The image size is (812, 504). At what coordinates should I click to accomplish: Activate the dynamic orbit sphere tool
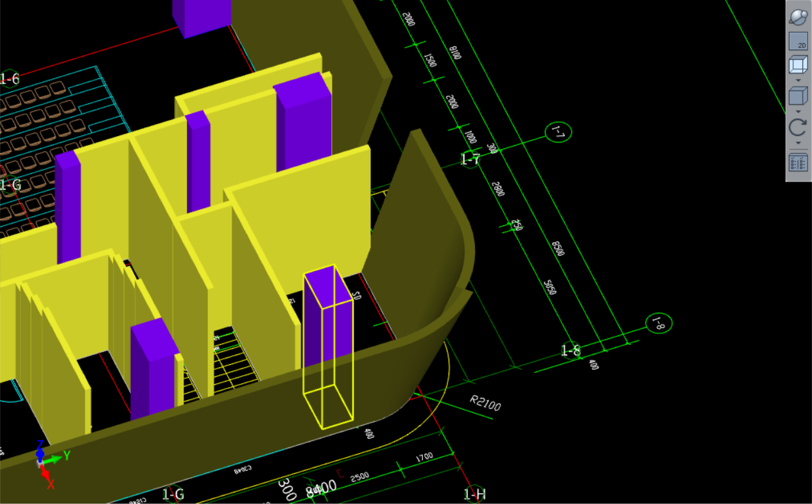point(798,17)
